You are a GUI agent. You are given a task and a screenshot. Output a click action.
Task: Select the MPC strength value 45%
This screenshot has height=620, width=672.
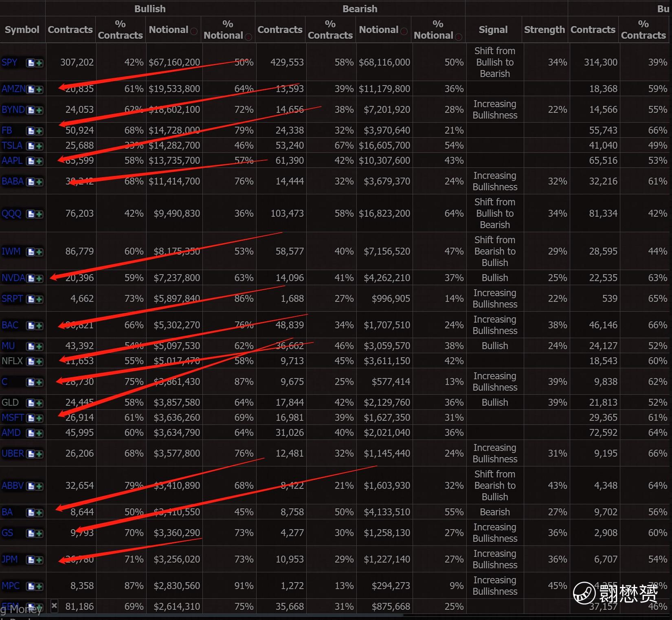[x=558, y=586]
